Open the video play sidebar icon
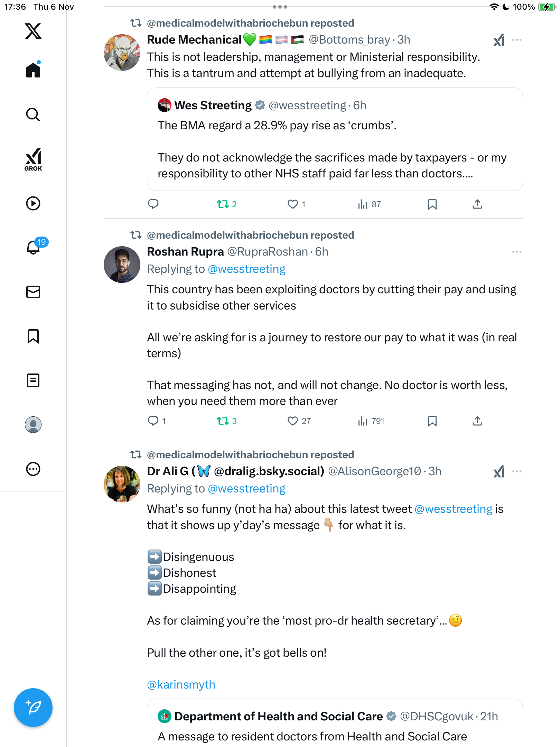Viewport: 560px width, 747px height. pyautogui.click(x=33, y=203)
